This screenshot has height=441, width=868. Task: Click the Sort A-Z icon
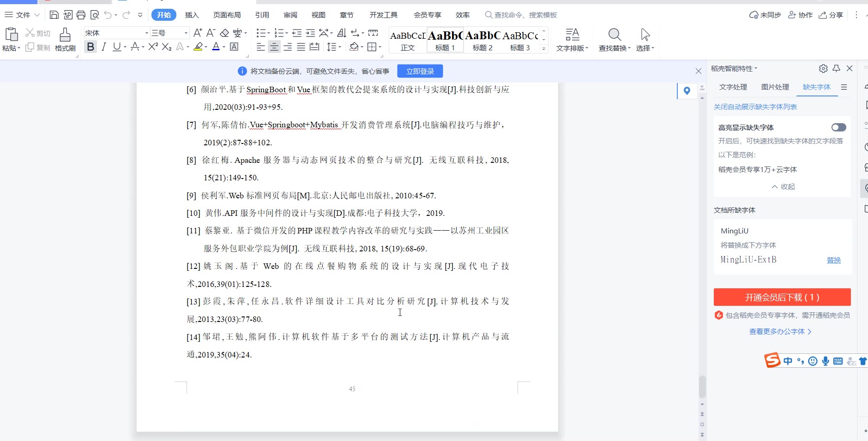pyautogui.click(x=342, y=33)
